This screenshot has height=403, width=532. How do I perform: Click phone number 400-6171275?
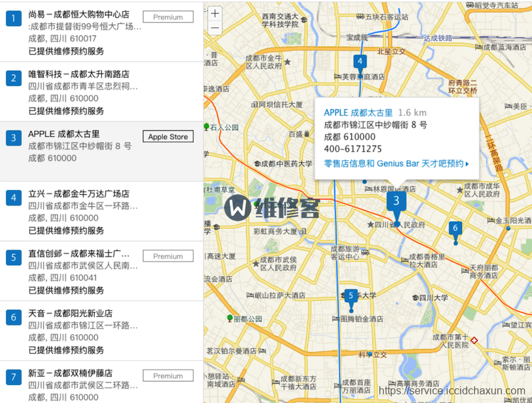tap(353, 149)
